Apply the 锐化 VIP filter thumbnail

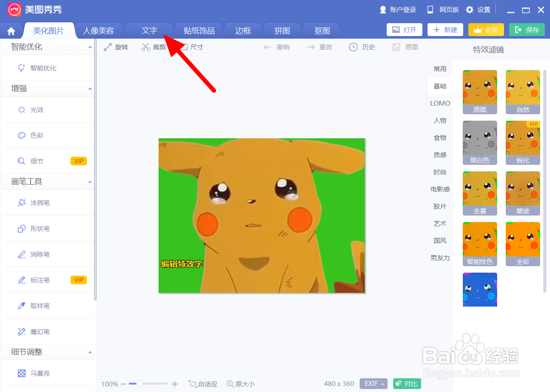523,143
